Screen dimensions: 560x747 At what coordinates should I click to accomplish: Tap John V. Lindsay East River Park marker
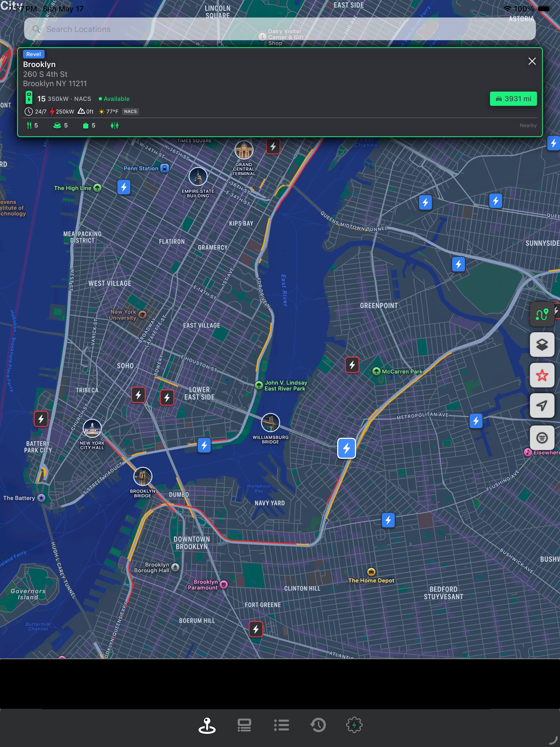pyautogui.click(x=259, y=385)
